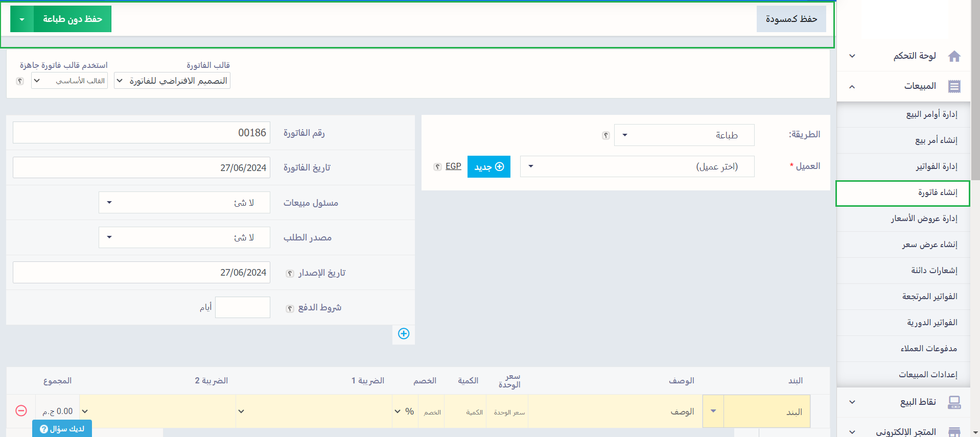This screenshot has width=980, height=437.
Task: Click Save as Draft (حفظ كمسودة) button
Action: point(791,19)
